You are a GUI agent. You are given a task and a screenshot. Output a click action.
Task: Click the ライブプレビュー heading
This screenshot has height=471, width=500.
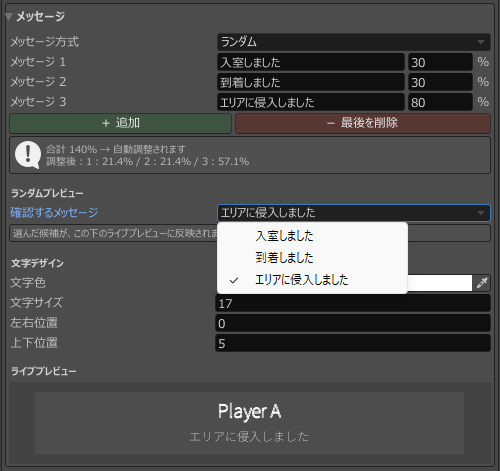point(44,371)
